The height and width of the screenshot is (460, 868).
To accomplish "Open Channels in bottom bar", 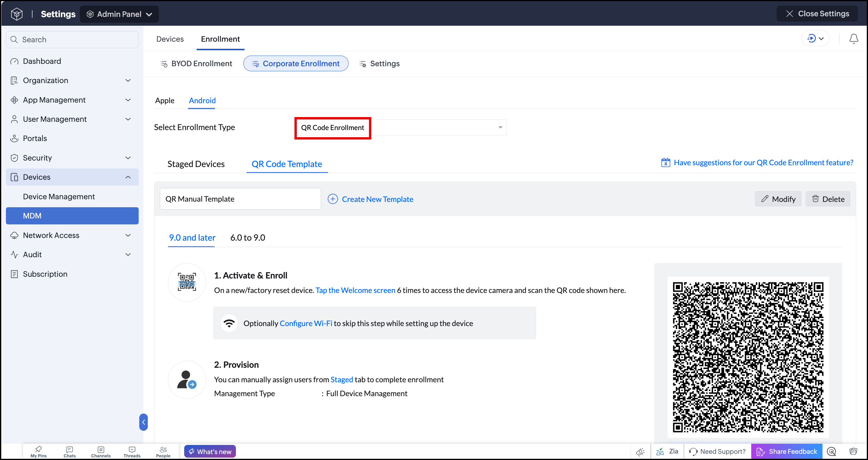I will pos(101,452).
